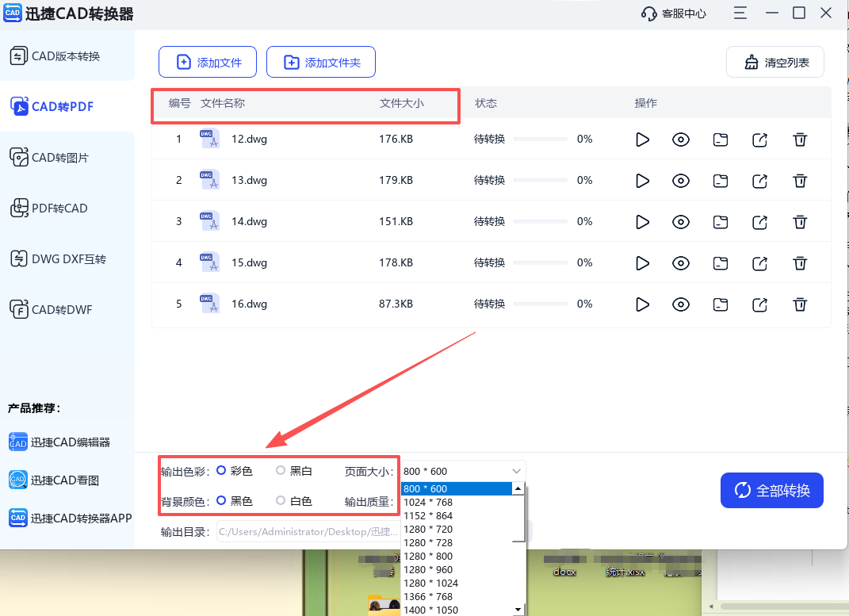
Task: Switch to DWG DXF互转 sidebar tab
Action: coord(67,259)
